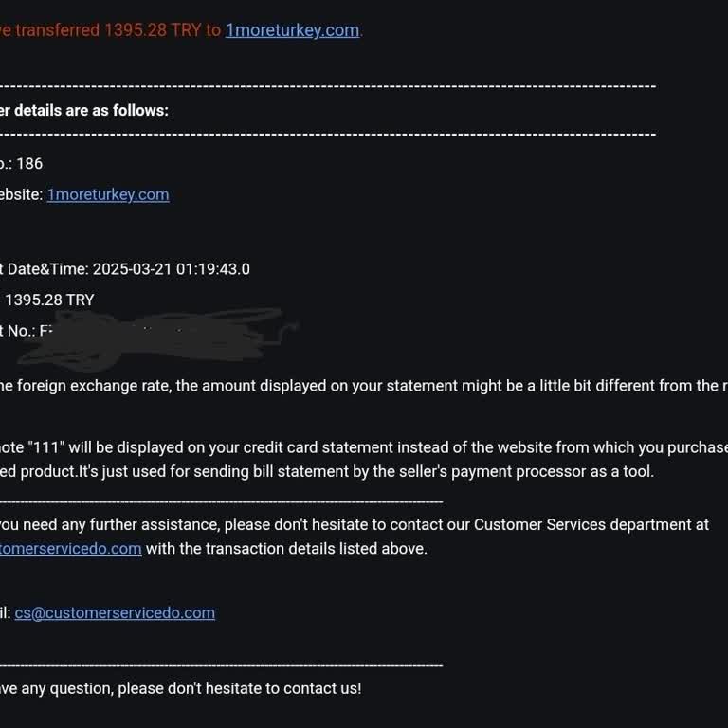The width and height of the screenshot is (728, 728).
Task: Click the cs@customerservicedo.com email address link
Action: coord(115,612)
